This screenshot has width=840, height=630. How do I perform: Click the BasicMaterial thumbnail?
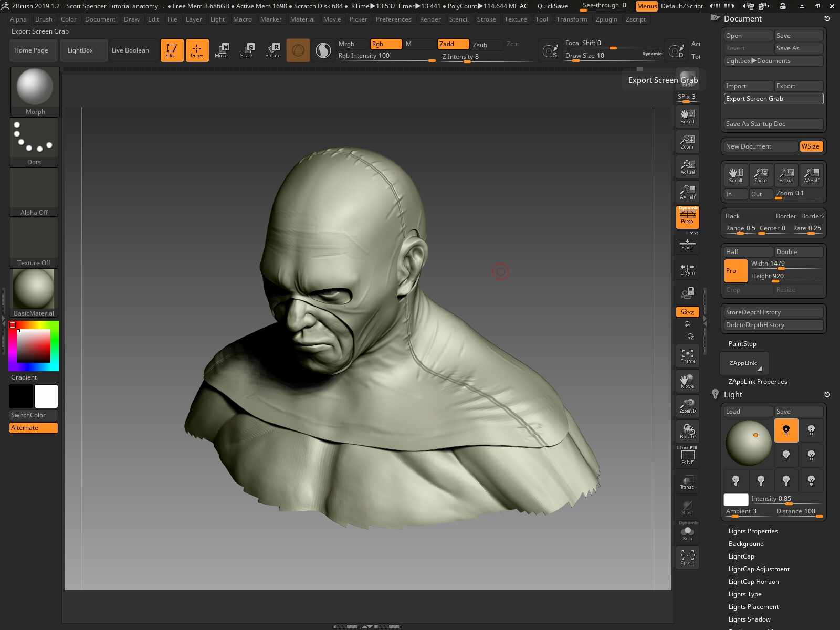click(x=34, y=292)
